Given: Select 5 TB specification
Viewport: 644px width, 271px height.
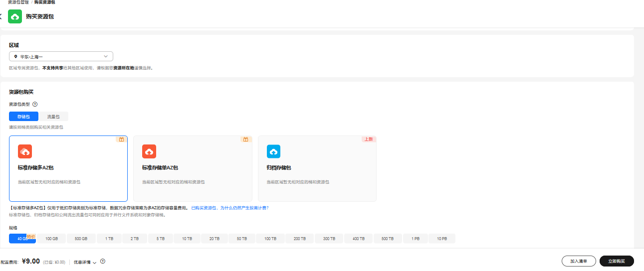Looking at the screenshot, I should pyautogui.click(x=161, y=239).
